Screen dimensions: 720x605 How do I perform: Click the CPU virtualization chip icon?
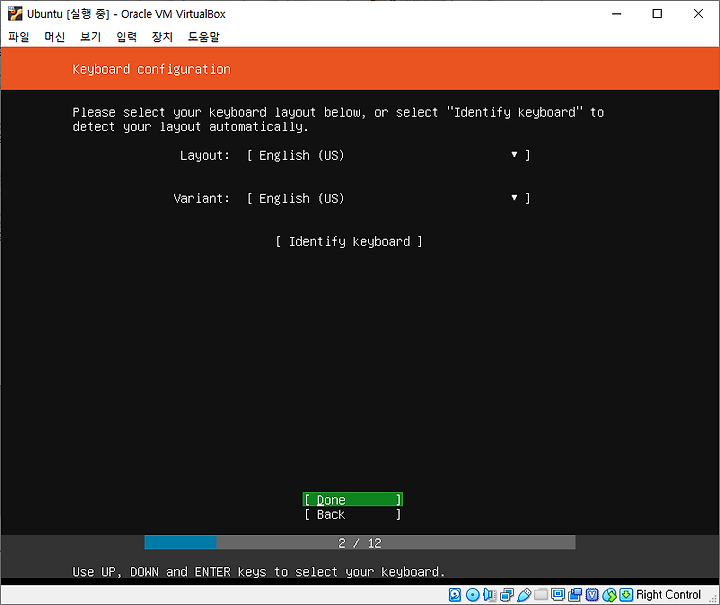[592, 595]
